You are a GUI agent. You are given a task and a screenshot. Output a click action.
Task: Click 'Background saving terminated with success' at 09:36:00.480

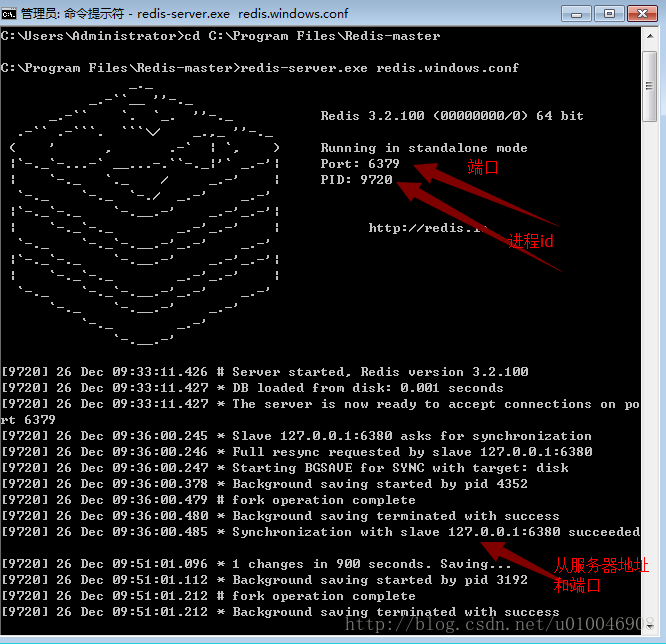(280, 516)
